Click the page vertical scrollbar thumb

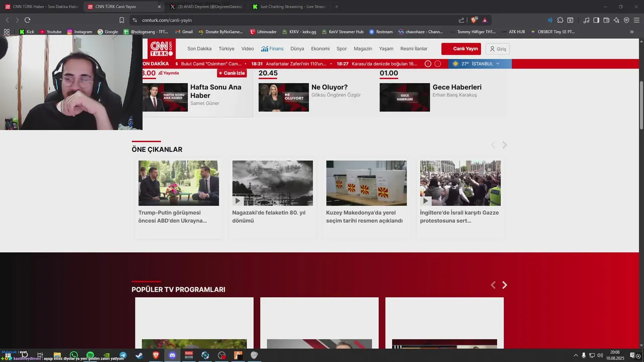coord(641,105)
